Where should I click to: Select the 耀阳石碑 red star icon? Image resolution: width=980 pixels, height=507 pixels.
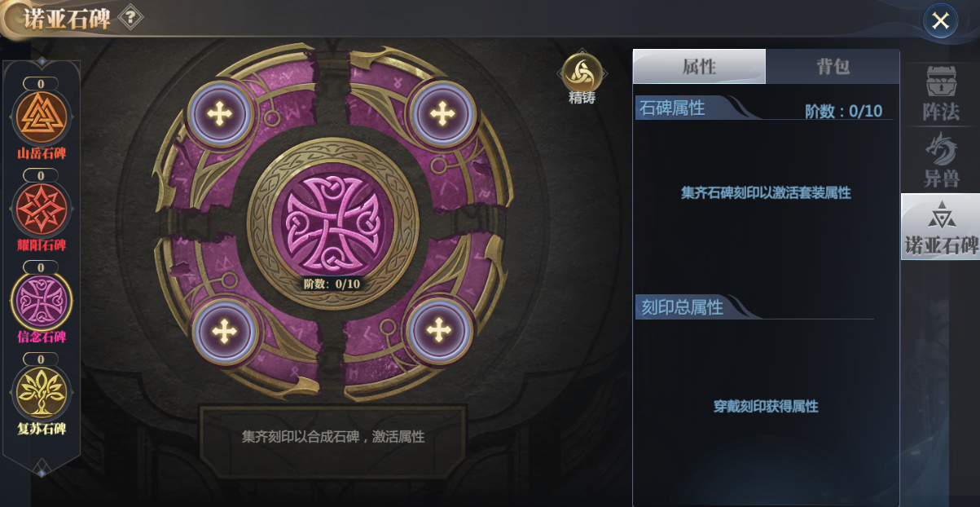pos(41,209)
